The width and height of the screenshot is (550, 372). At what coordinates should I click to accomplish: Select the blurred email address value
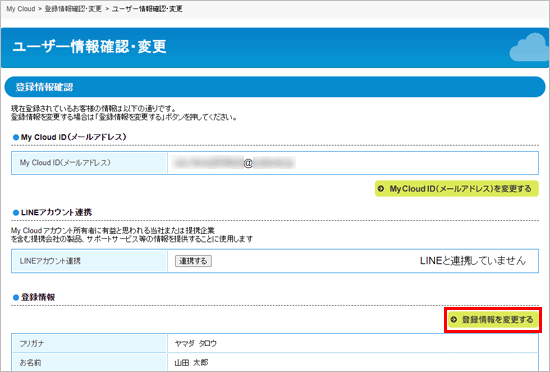tap(234, 163)
